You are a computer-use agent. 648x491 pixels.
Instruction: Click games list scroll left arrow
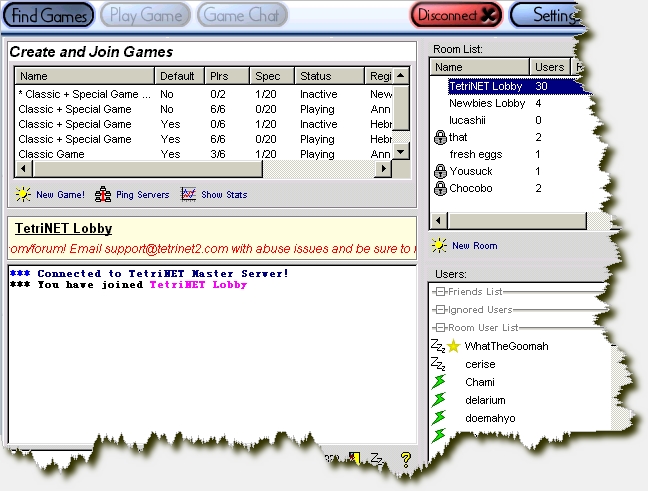(x=24, y=169)
